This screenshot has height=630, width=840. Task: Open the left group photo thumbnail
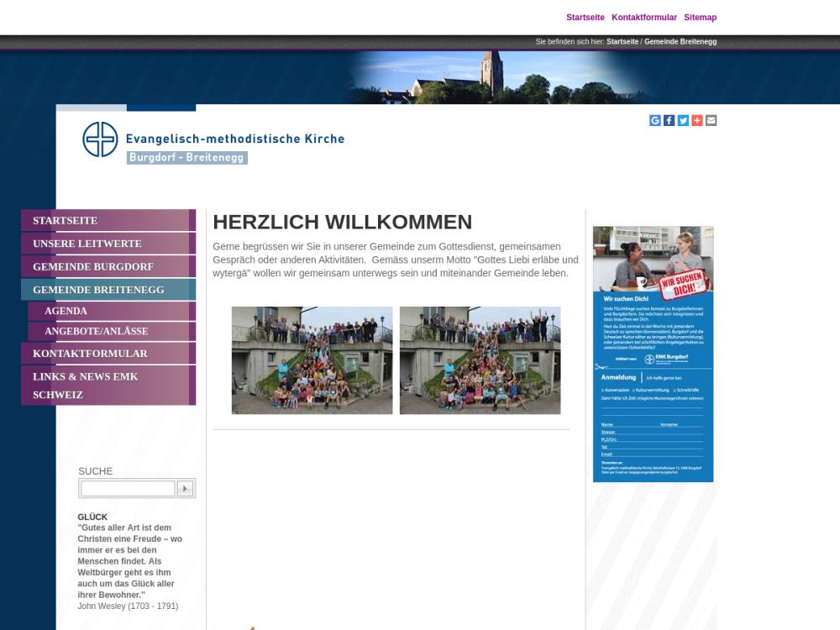pyautogui.click(x=312, y=360)
